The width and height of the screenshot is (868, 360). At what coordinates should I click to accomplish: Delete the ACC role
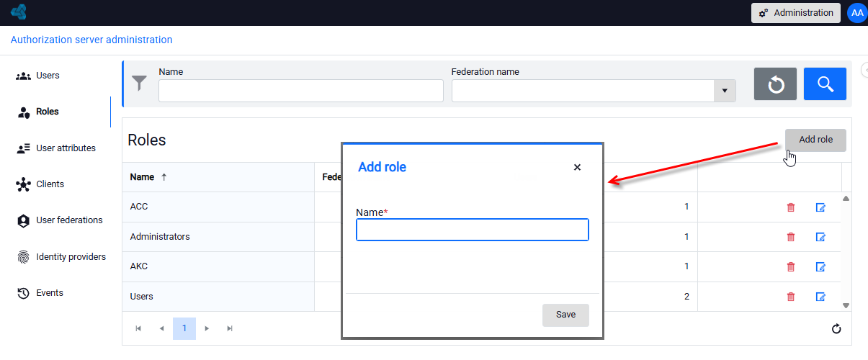[x=791, y=207]
